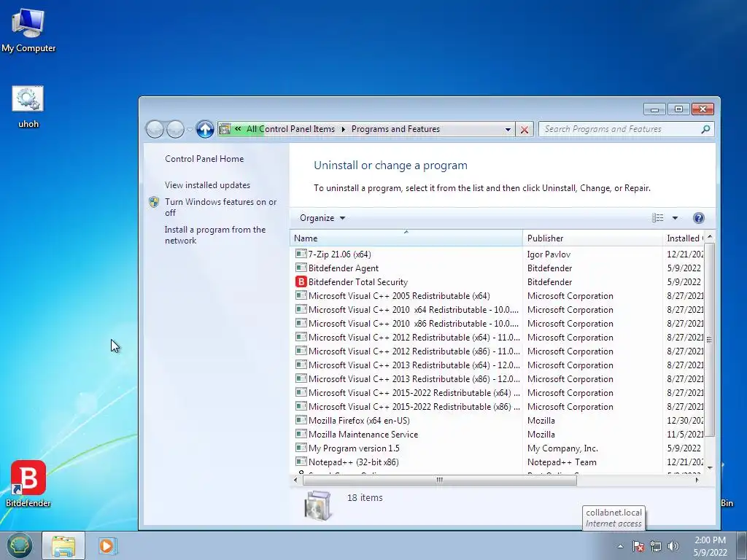Stop loading with the red X button
The height and width of the screenshot is (560, 747).
[x=525, y=130]
